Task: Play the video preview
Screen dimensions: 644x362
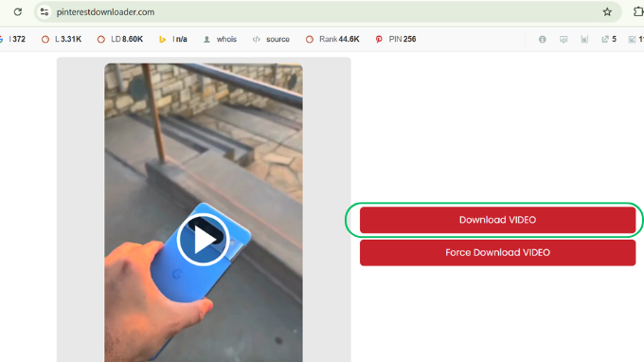Action: (204, 239)
